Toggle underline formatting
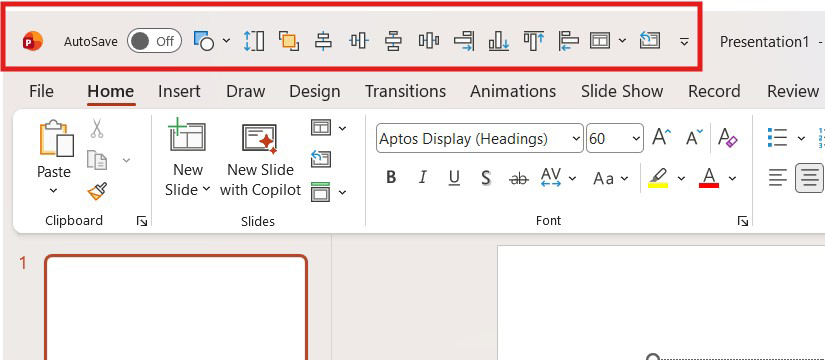 454,178
